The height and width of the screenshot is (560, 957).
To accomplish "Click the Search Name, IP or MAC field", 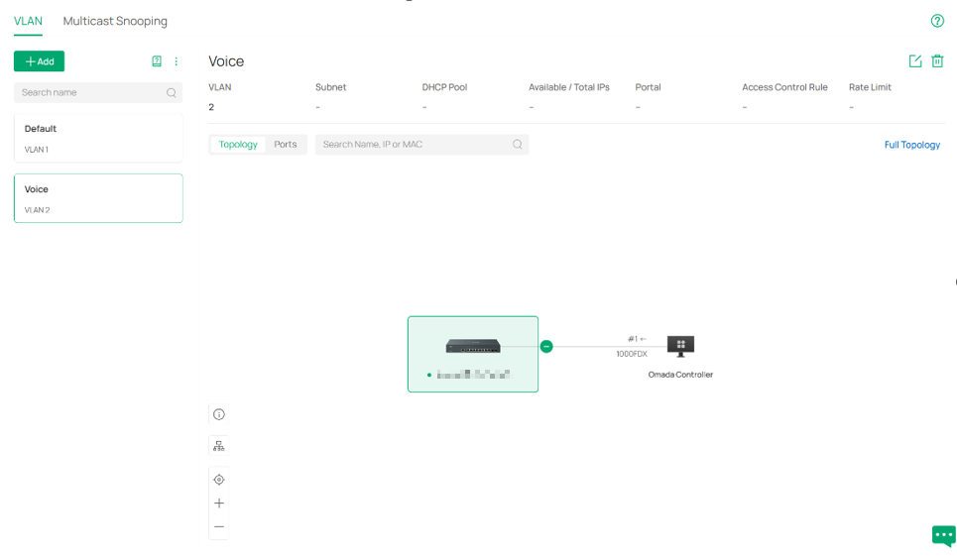I will (x=421, y=145).
